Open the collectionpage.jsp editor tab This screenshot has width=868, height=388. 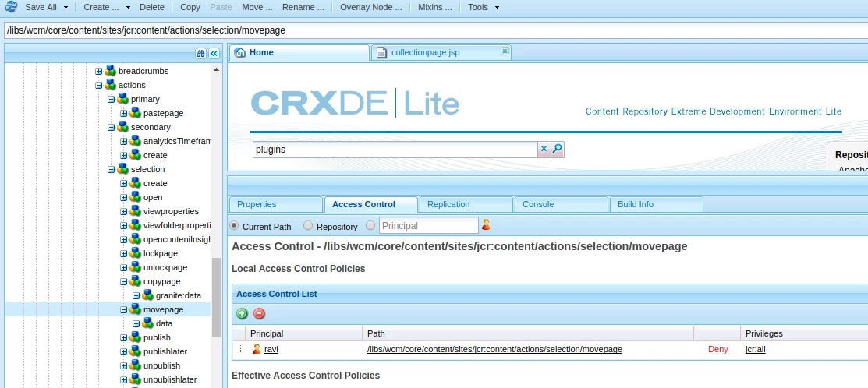441,52
